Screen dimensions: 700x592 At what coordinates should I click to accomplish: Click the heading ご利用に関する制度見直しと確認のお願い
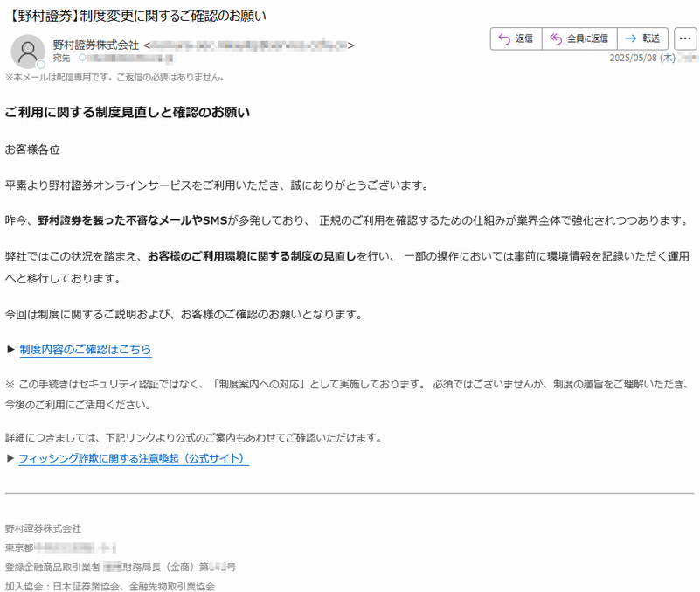coord(128,112)
